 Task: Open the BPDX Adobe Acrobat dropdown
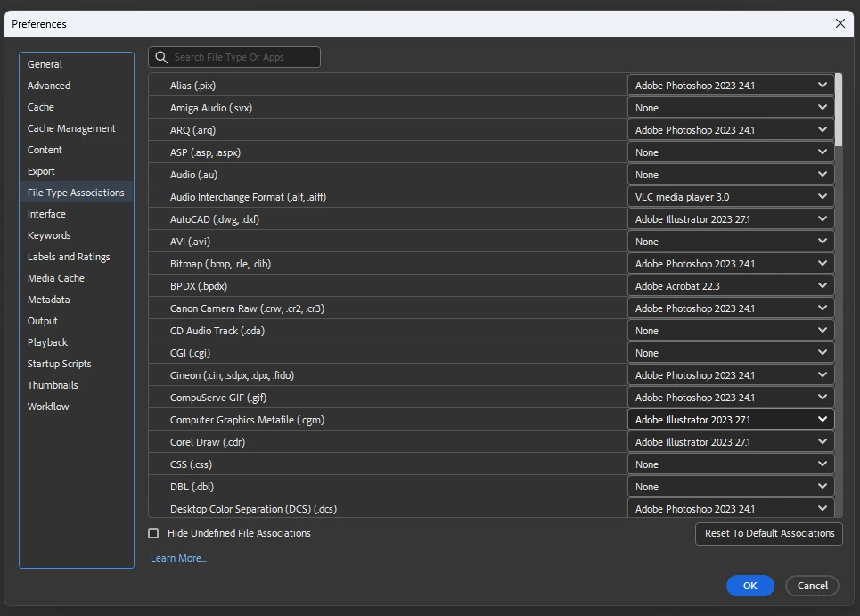[x=731, y=286]
